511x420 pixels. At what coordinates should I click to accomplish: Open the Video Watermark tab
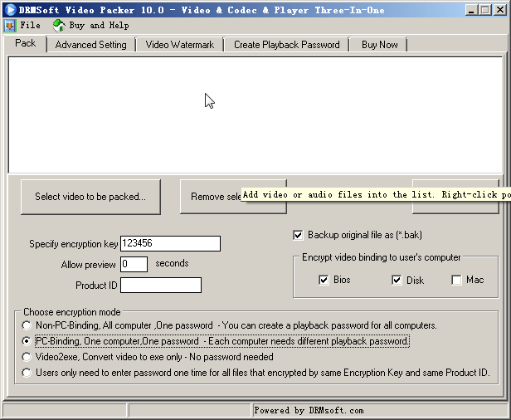click(179, 45)
